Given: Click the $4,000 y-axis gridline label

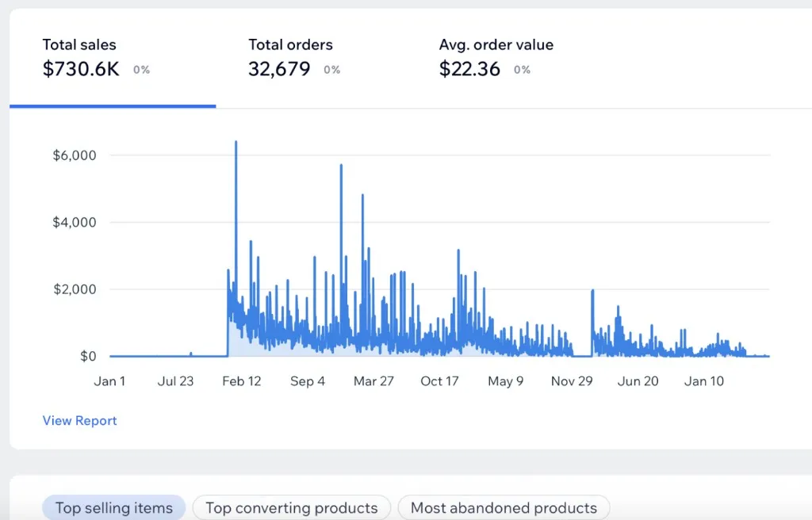Looking at the screenshot, I should coord(75,223).
